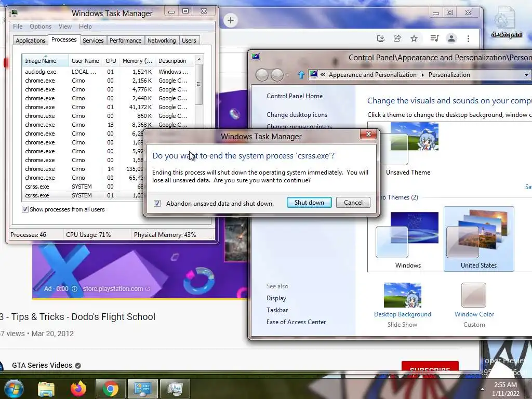Viewport: 532px width, 399px height.
Task: Select the audiodg.exe process row
Action: (x=108, y=72)
